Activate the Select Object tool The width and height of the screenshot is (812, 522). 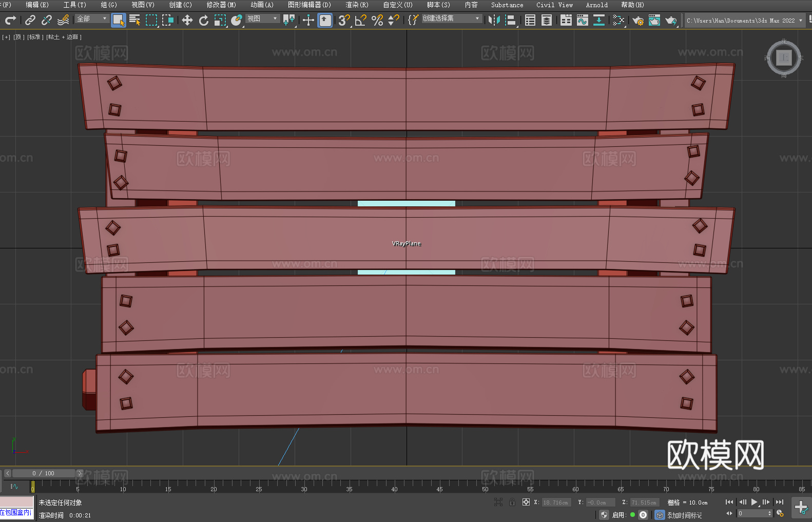pyautogui.click(x=119, y=20)
